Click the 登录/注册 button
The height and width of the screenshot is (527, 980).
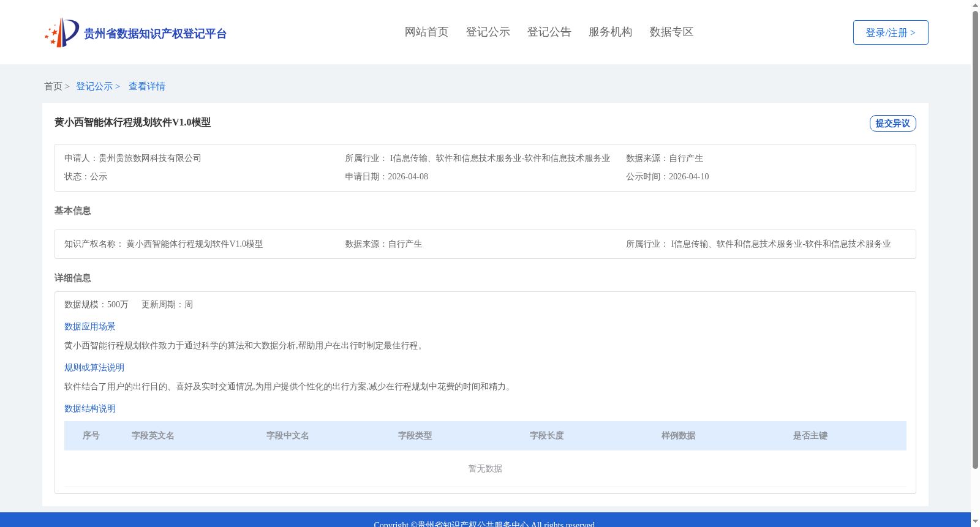(891, 32)
